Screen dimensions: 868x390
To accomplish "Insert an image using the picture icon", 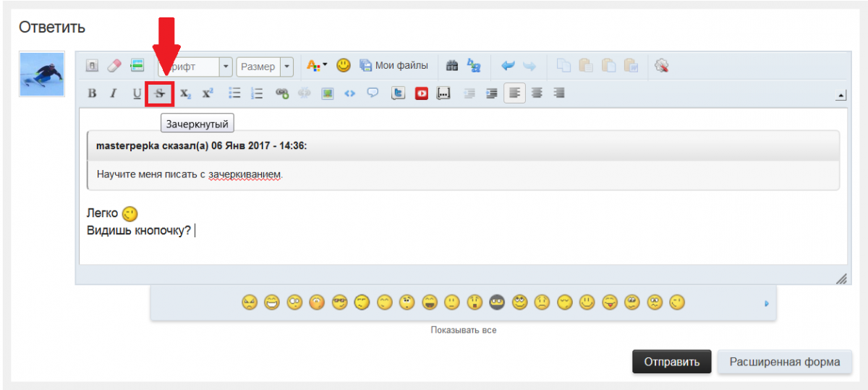I will pyautogui.click(x=328, y=93).
